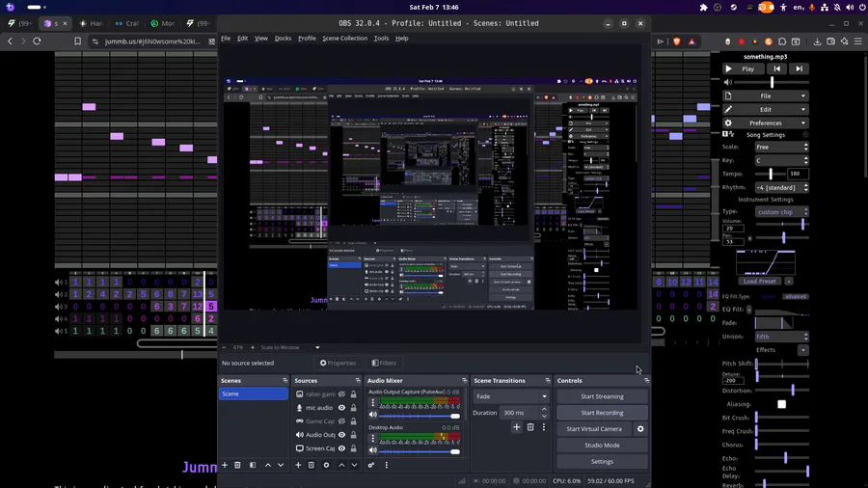This screenshot has height=488, width=868.
Task: Enable Studio Mode
Action: [602, 446]
